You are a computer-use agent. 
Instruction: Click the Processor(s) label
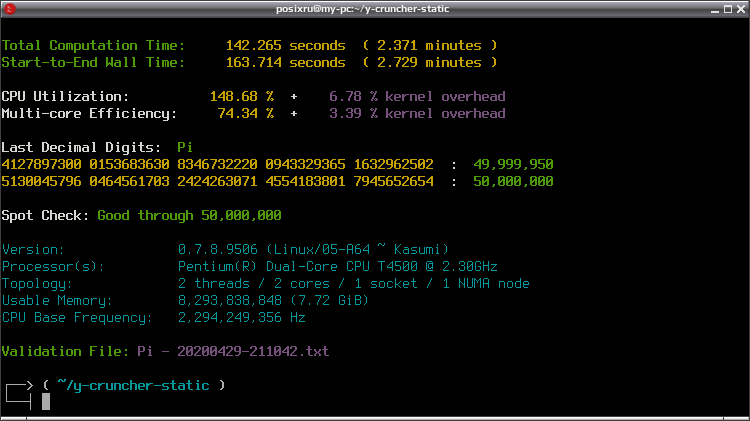(53, 266)
